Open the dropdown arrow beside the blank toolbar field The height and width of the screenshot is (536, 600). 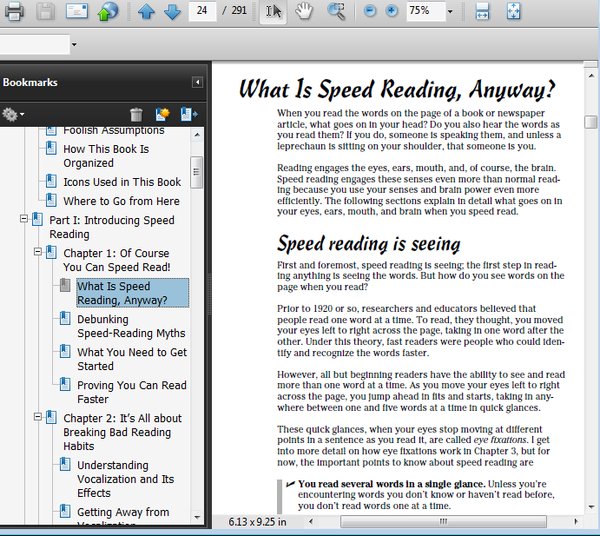(74, 44)
